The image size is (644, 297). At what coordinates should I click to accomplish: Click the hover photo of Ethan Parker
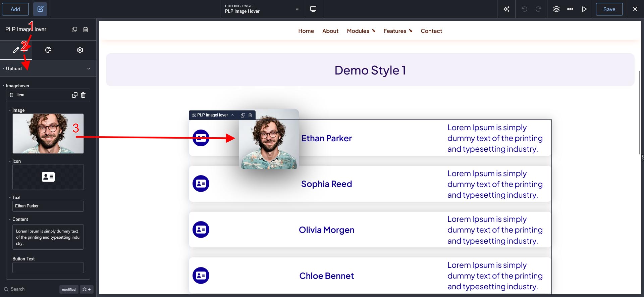click(x=269, y=139)
